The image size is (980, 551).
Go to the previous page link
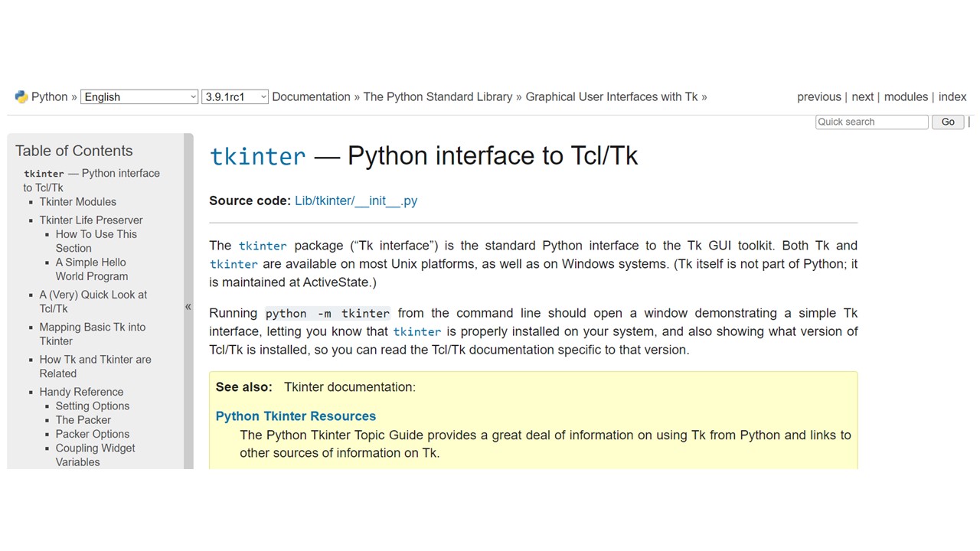tap(818, 96)
